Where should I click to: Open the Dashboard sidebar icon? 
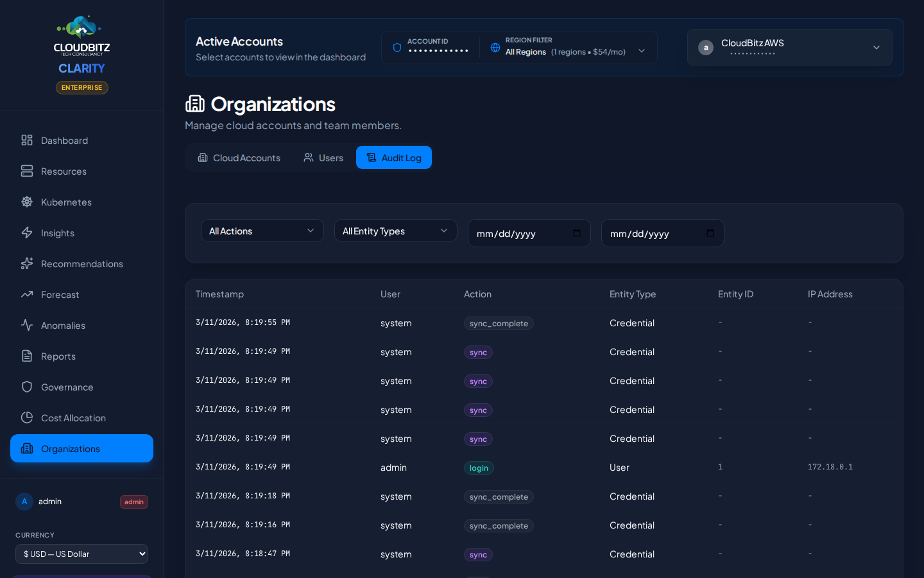tap(26, 140)
